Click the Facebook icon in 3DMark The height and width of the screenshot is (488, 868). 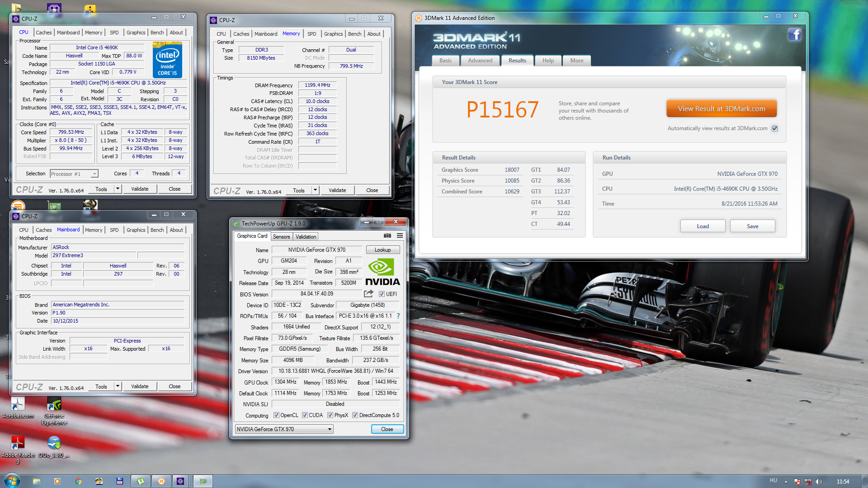tap(795, 35)
